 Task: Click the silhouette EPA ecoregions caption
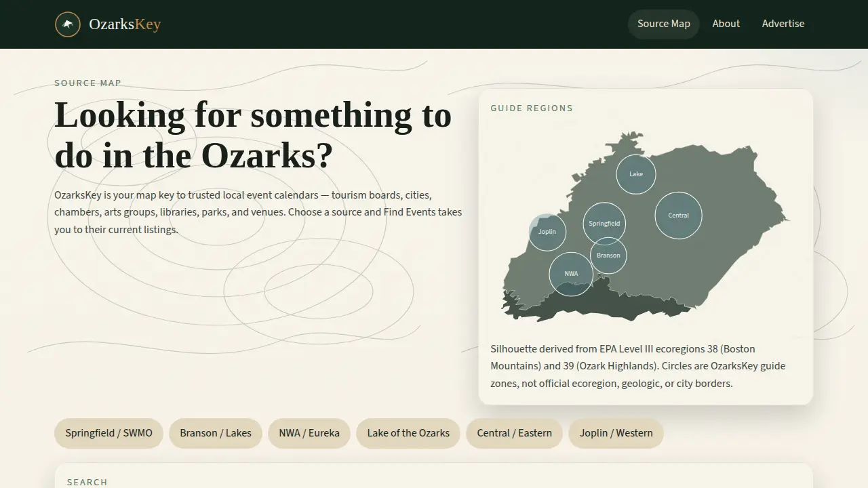(x=638, y=366)
